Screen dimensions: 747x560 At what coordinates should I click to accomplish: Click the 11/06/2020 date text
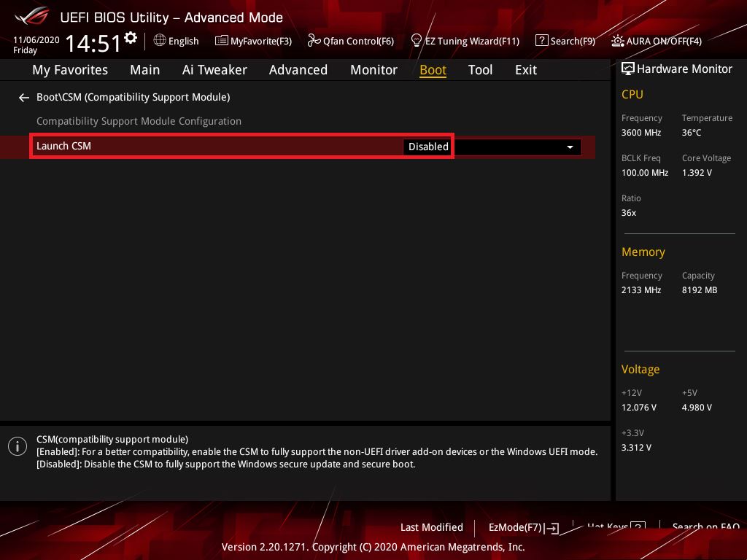[36, 40]
